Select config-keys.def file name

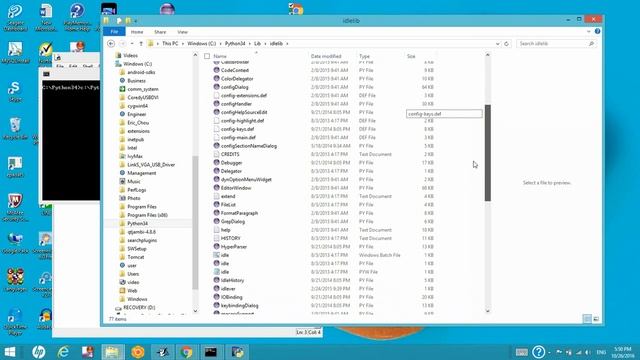(237, 129)
